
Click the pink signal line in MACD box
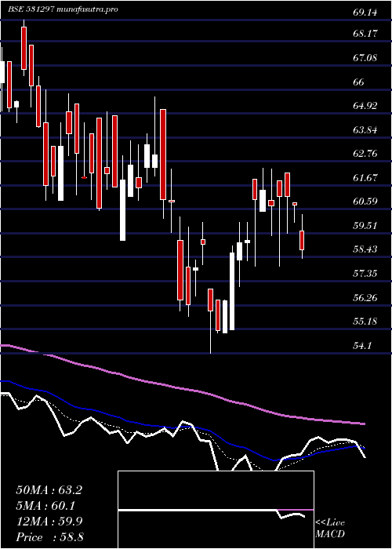click(296, 510)
